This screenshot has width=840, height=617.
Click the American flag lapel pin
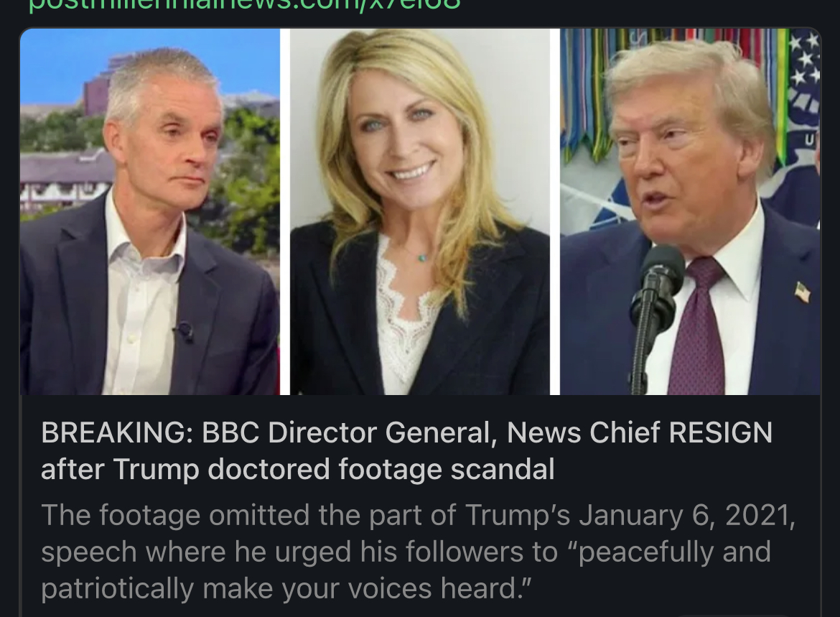pos(802,292)
